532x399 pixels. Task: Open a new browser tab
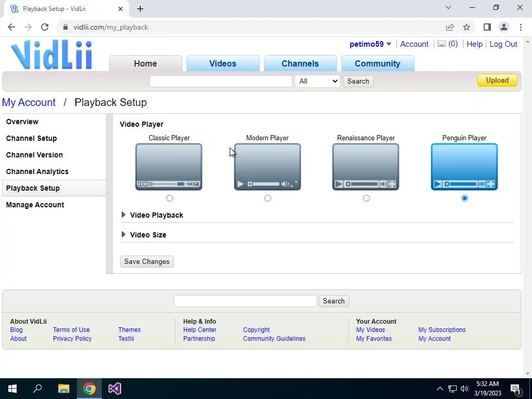click(140, 9)
